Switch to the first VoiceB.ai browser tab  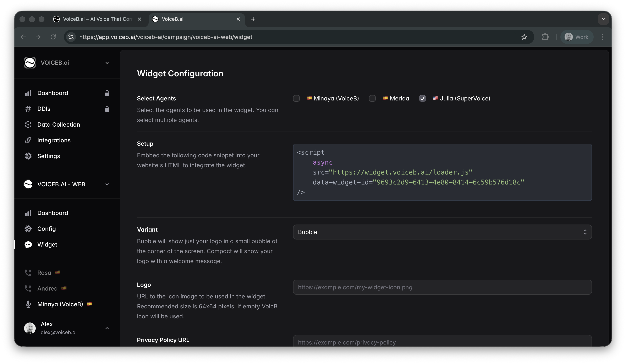[97, 19]
